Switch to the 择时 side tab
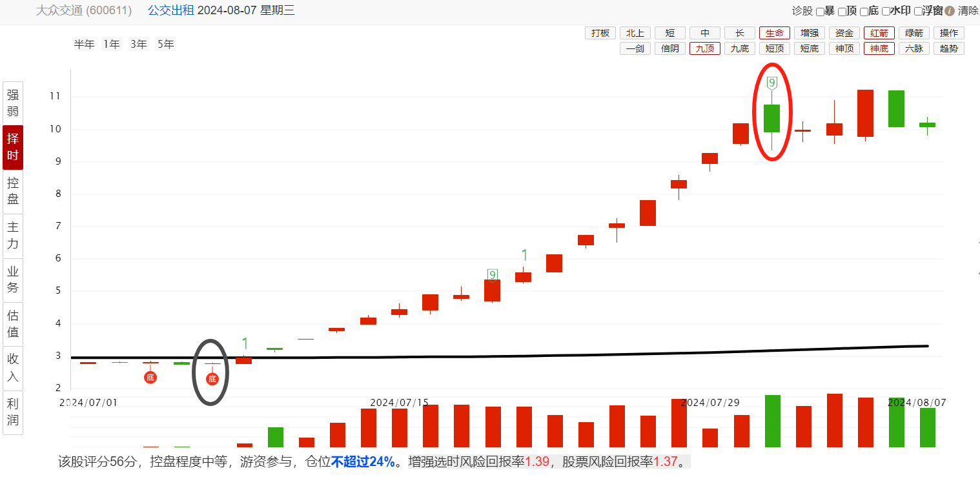This screenshot has height=477, width=980. [x=13, y=147]
